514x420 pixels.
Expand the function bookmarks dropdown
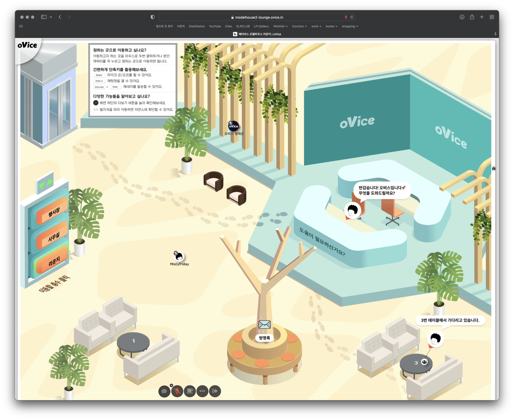(299, 26)
